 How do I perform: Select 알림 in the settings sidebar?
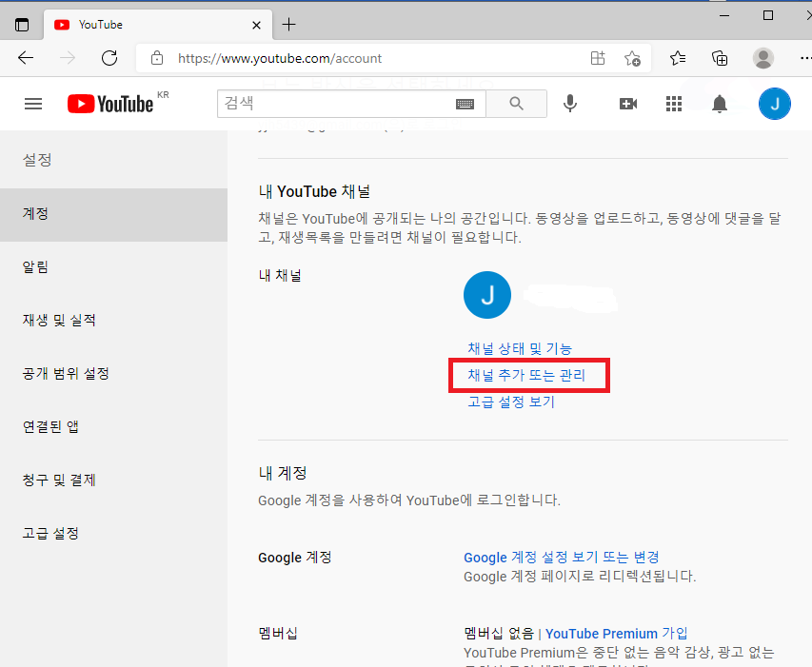tap(113, 267)
